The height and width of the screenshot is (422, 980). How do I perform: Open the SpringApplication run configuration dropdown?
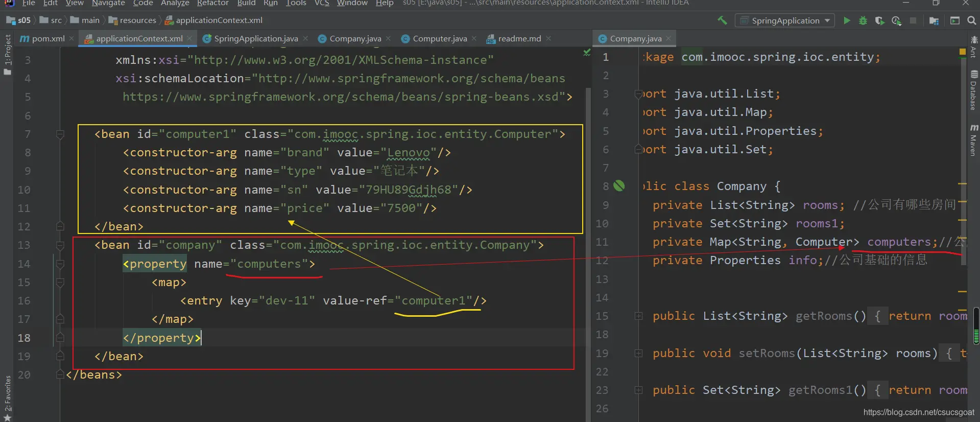point(785,20)
